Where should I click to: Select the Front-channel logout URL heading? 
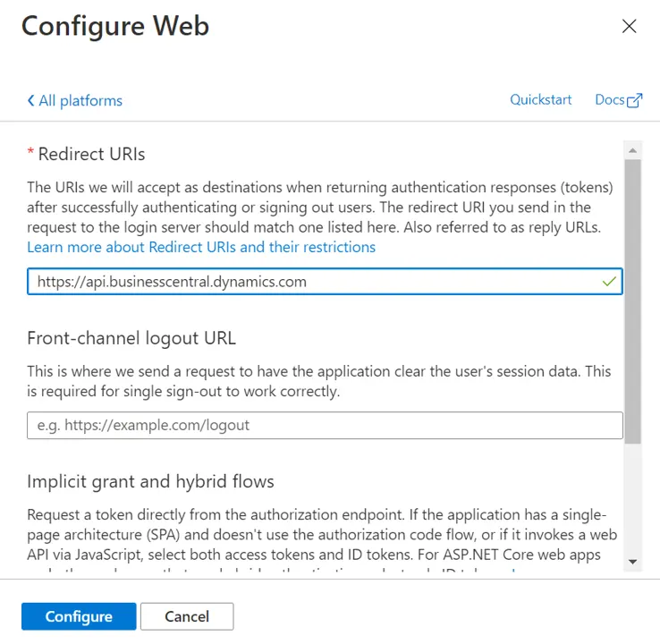[x=131, y=338]
